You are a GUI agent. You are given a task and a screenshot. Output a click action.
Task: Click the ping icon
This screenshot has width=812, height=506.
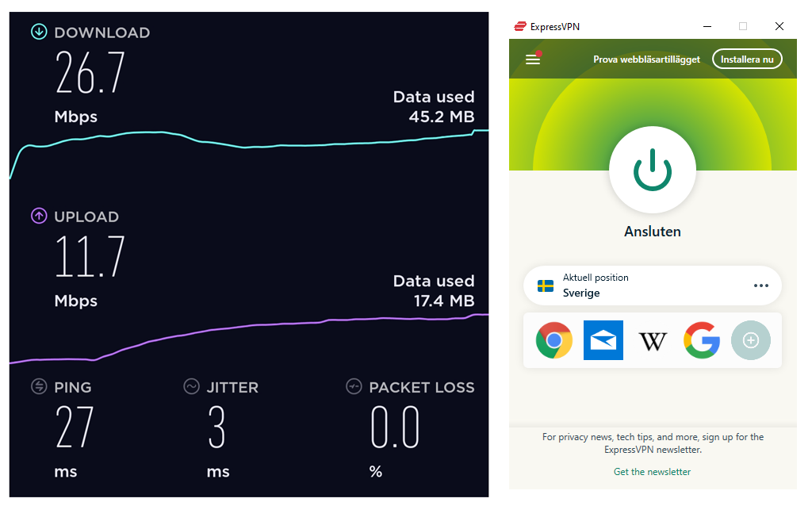point(39,386)
